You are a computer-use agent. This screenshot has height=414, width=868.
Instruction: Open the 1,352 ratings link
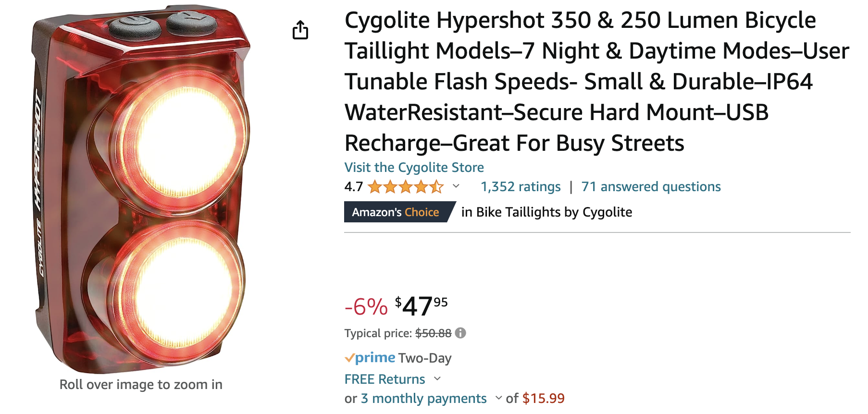521,186
